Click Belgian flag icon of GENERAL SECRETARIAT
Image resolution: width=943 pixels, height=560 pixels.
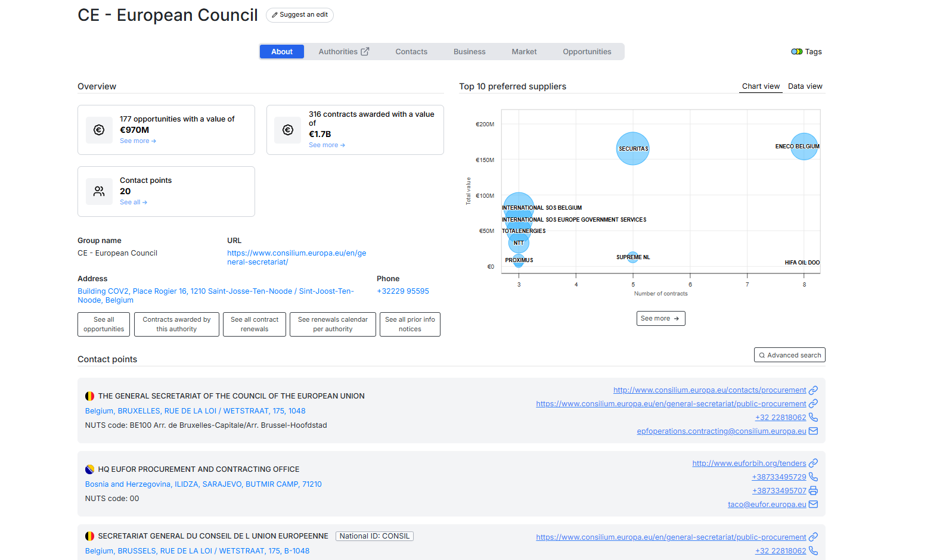(x=89, y=396)
